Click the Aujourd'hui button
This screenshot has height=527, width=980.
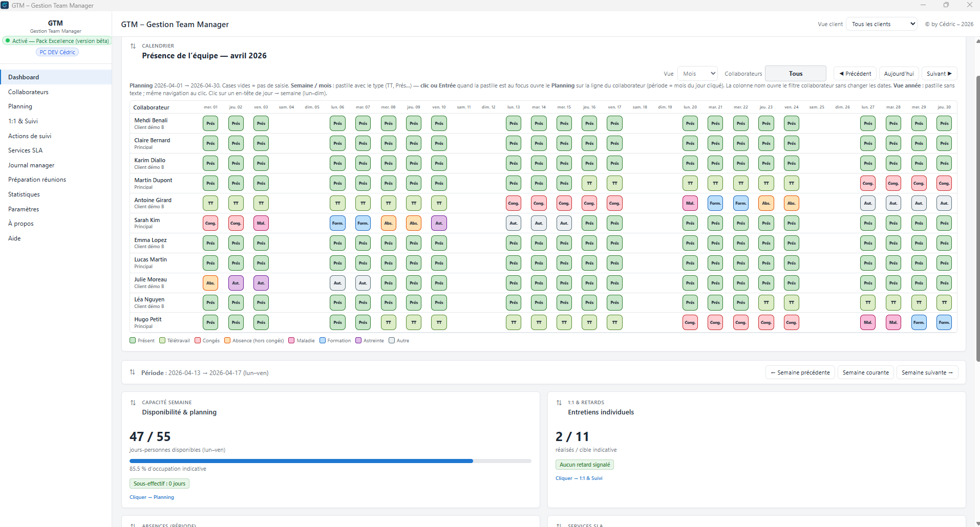pos(899,74)
